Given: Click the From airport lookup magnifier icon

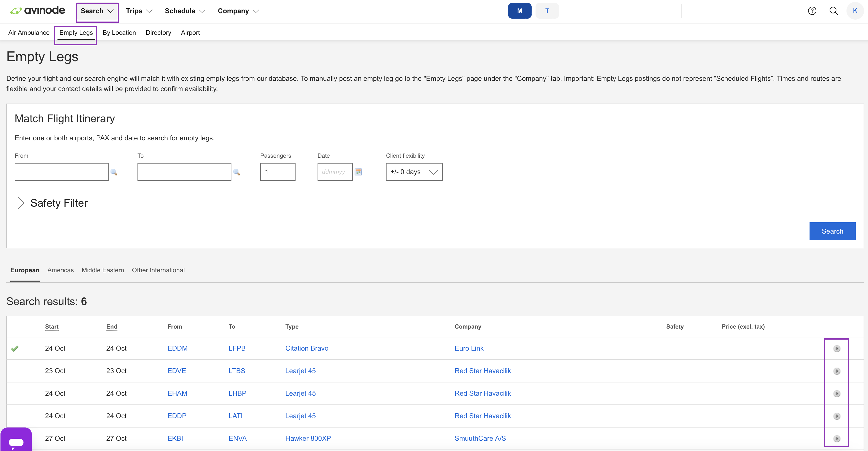Looking at the screenshot, I should coord(114,172).
